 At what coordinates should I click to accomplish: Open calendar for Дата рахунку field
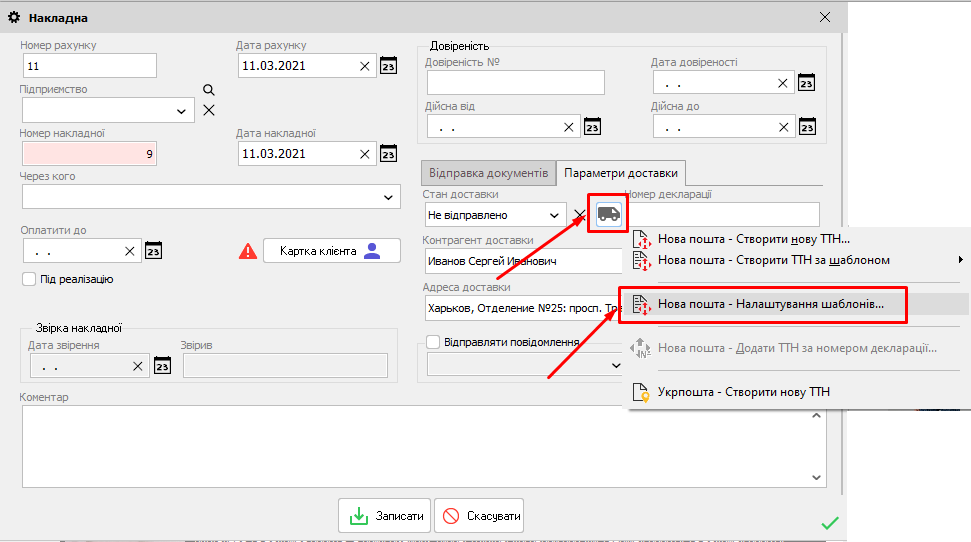pos(389,66)
